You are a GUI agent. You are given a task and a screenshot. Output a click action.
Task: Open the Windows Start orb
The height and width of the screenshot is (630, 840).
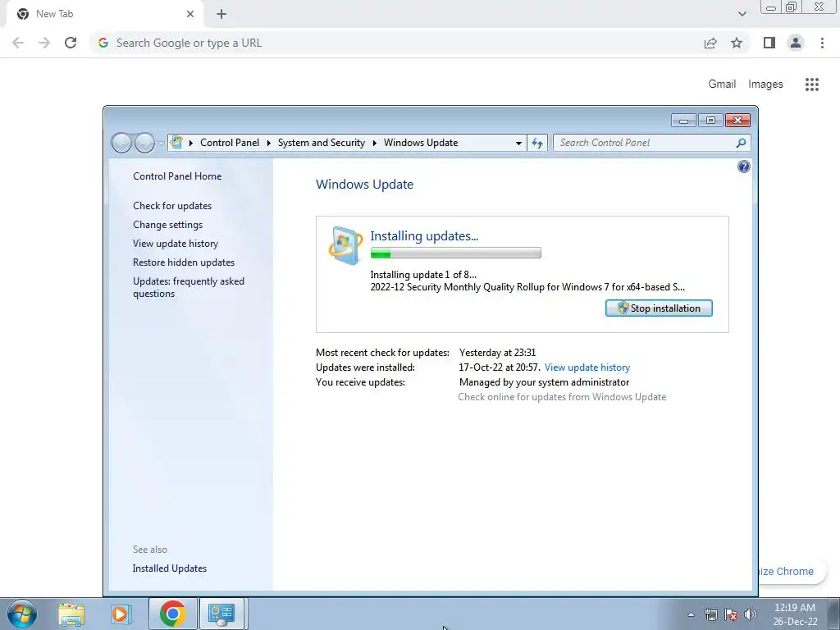tap(22, 614)
